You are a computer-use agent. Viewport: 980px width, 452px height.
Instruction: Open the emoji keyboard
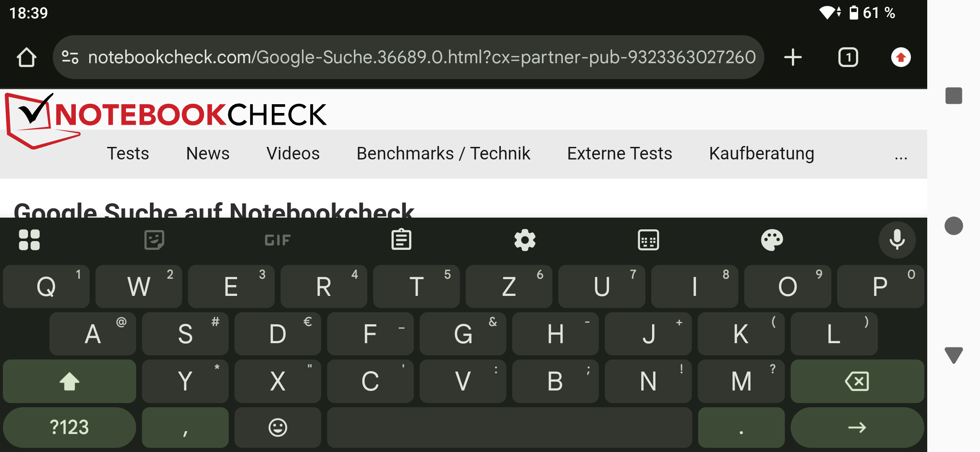pos(278,427)
